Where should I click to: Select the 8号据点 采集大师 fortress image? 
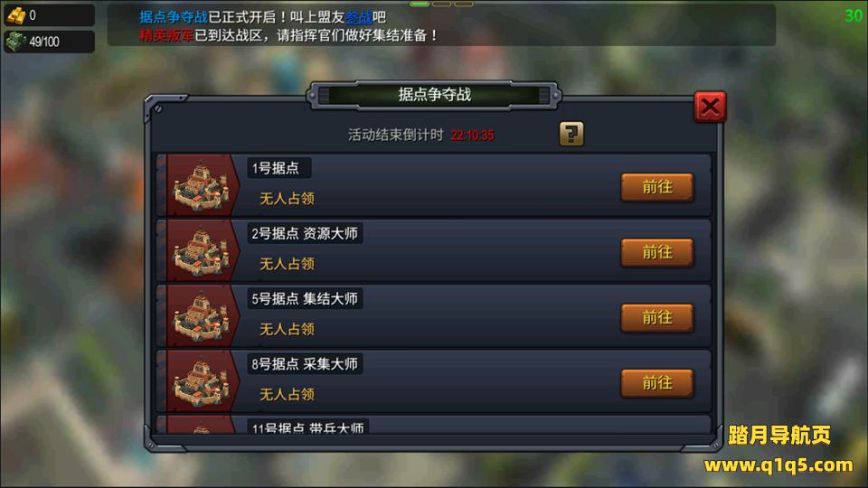[x=201, y=381]
